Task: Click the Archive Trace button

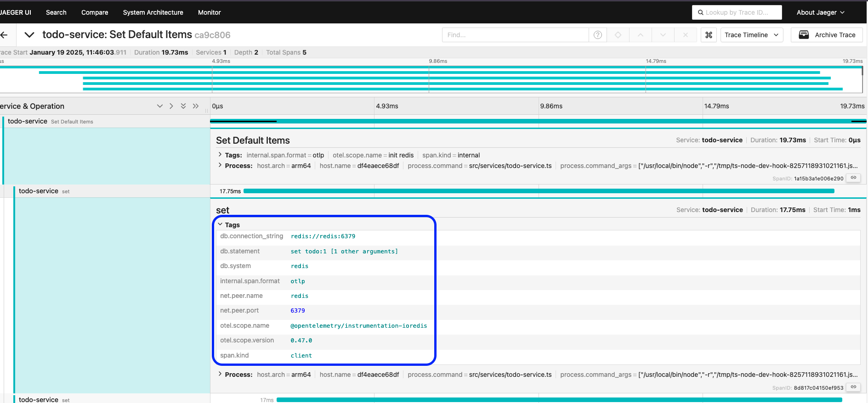Action: click(827, 35)
